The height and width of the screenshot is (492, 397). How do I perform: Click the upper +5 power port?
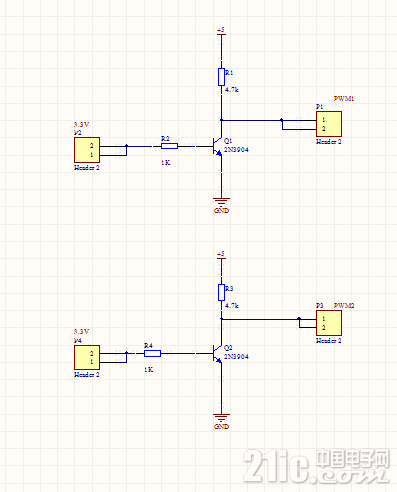[221, 32]
